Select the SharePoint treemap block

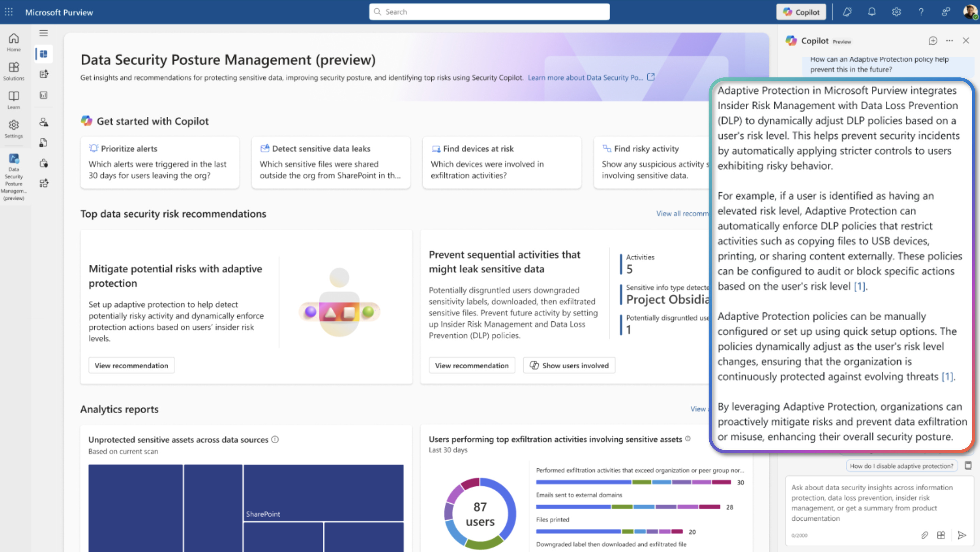pyautogui.click(x=323, y=493)
